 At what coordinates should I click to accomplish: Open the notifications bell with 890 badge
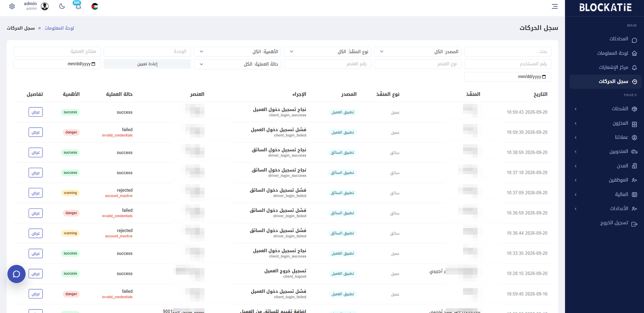coord(78,6)
